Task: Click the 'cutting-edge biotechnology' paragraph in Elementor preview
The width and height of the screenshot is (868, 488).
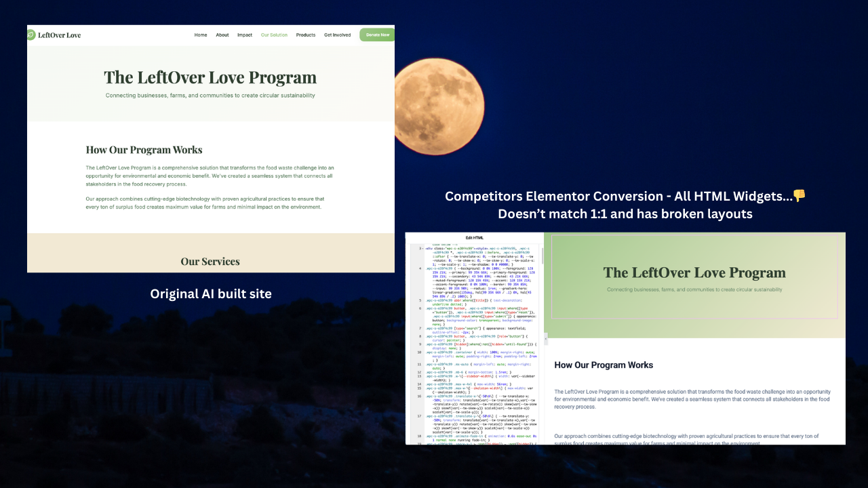Action: 686,439
